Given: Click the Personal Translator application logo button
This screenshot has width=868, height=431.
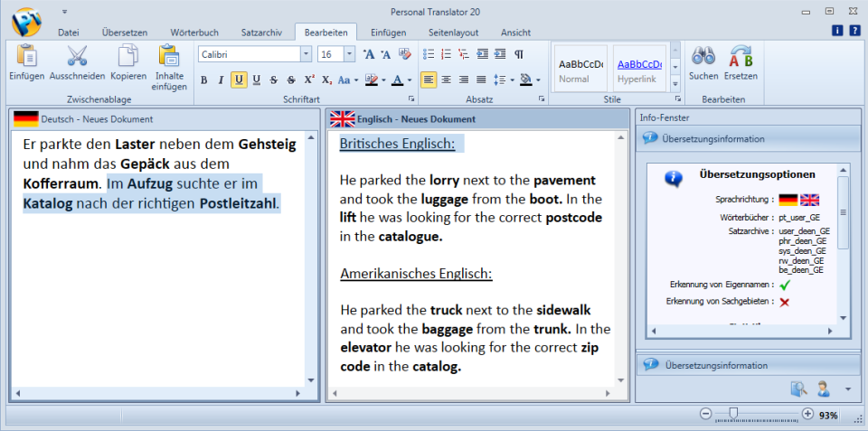Looking at the screenshot, I should (26, 22).
